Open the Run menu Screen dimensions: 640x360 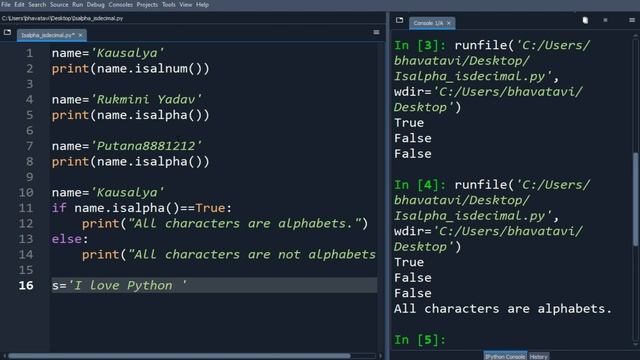point(78,4)
